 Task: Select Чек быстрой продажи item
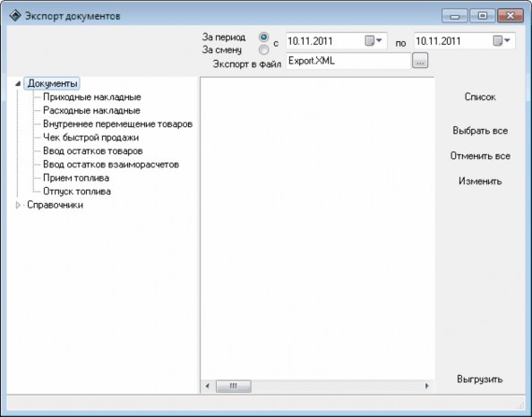(x=91, y=138)
